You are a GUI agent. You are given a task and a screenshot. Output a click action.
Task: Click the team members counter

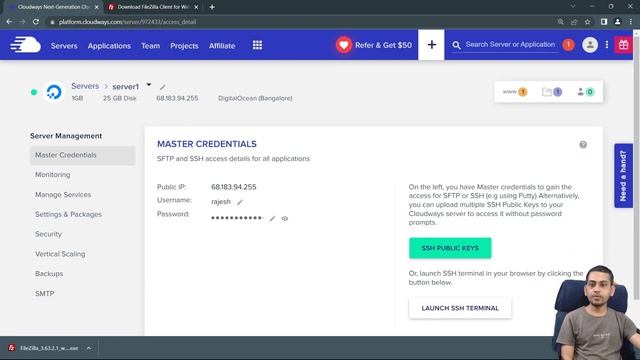tap(585, 92)
